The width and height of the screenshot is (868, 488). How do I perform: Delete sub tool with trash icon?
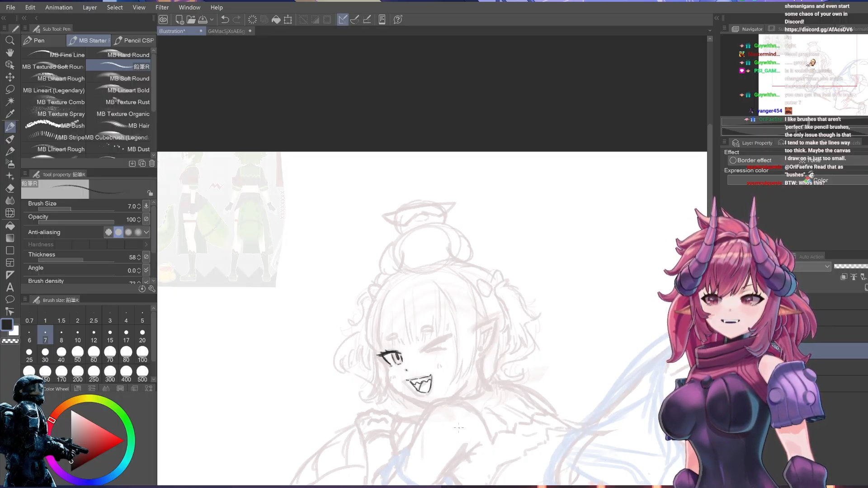[152, 164]
